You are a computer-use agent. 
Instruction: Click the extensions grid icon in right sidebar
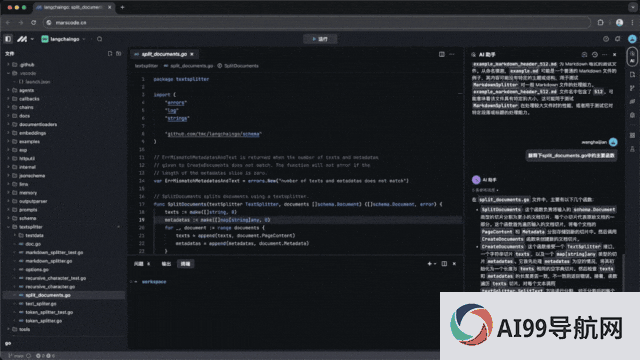click(632, 135)
